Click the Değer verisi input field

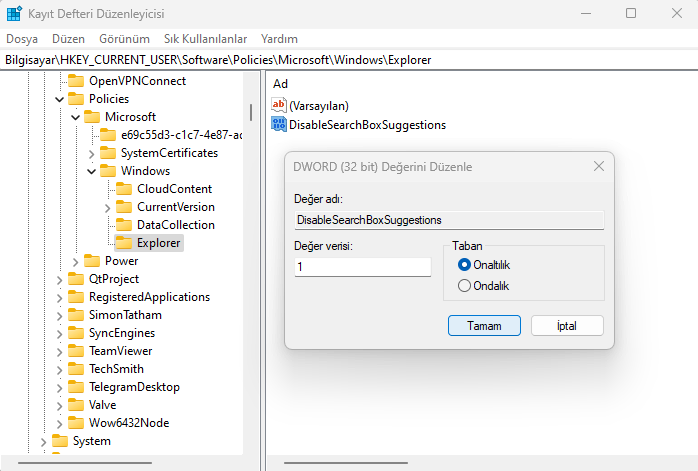362,267
